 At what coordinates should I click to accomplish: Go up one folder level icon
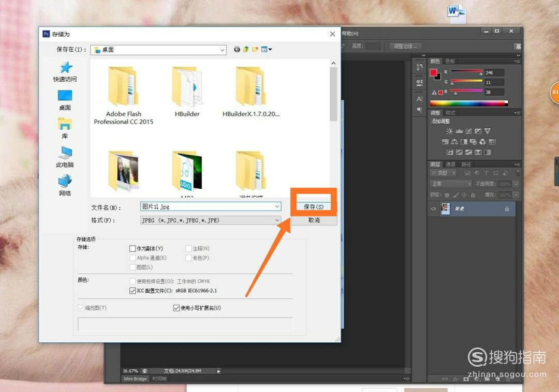click(246, 50)
